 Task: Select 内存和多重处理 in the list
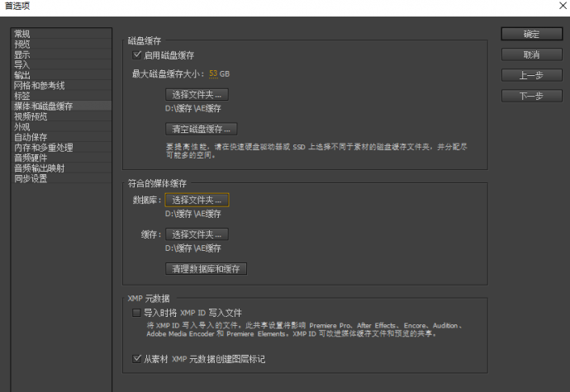(43, 147)
